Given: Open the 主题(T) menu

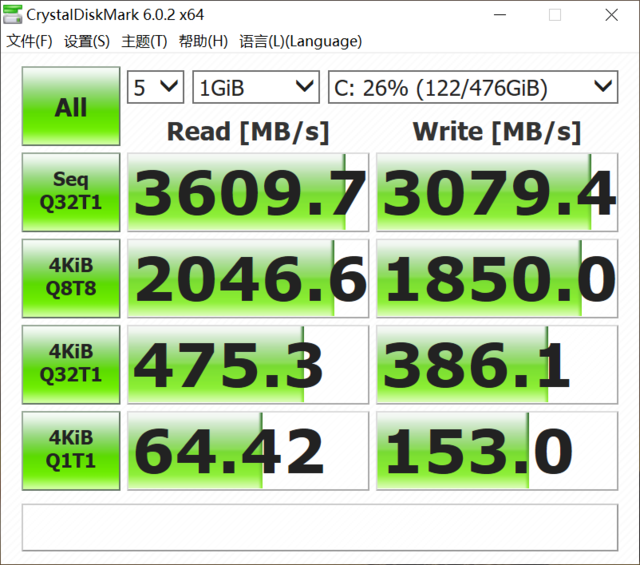Looking at the screenshot, I should pyautogui.click(x=144, y=41).
